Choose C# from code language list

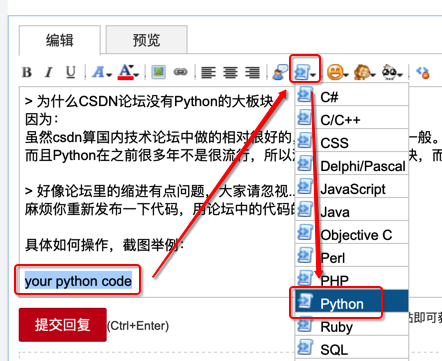point(352,95)
